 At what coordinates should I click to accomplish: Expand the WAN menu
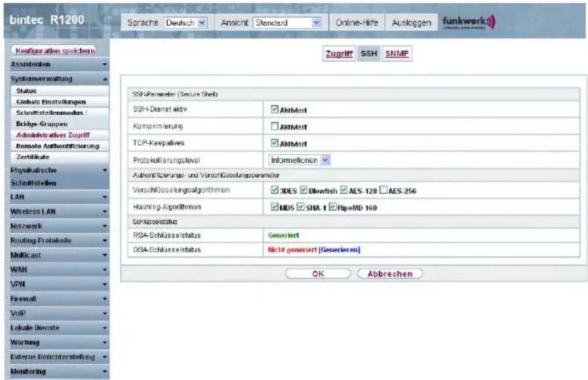tap(59, 270)
